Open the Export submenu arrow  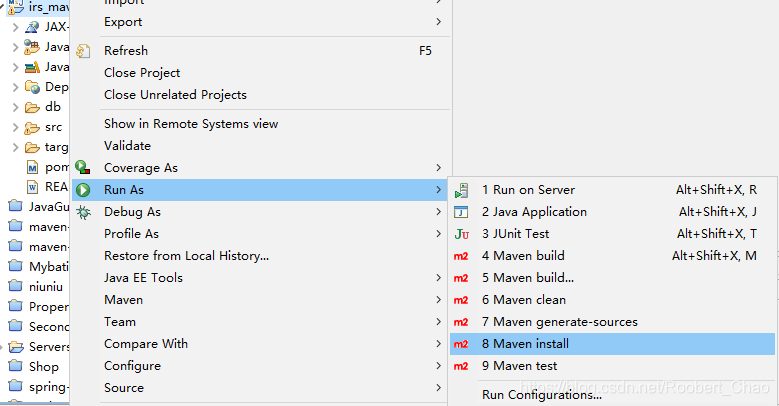pyautogui.click(x=438, y=21)
